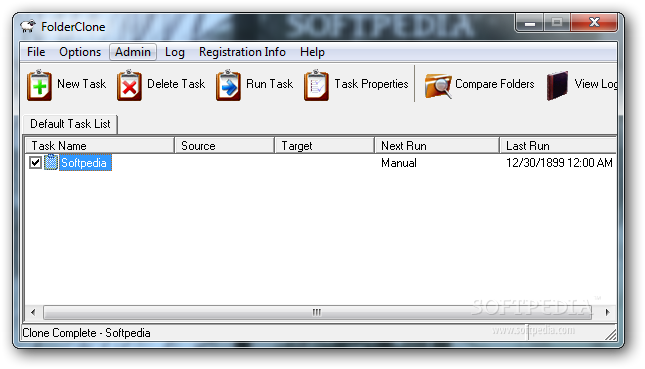
Task: Click the Compare Folders magnifier icon
Action: 438,86
